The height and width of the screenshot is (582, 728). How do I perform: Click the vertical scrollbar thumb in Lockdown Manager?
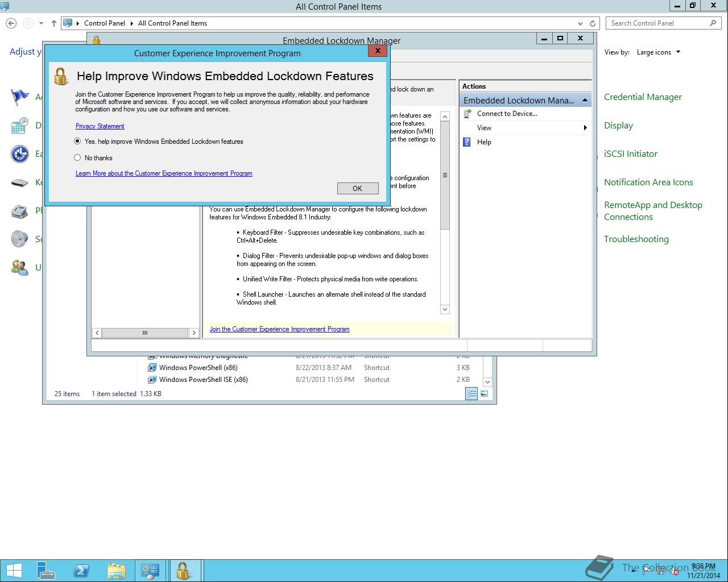[x=445, y=176]
